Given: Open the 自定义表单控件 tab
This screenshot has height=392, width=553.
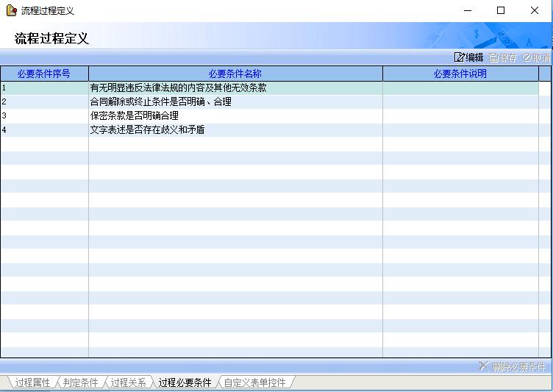Looking at the screenshot, I should point(254,382).
